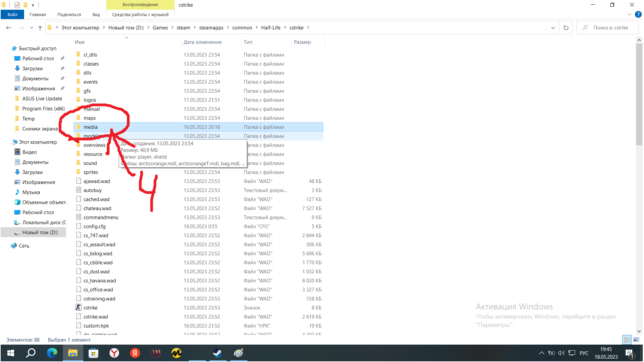The width and height of the screenshot is (644, 362).
Task: Sort by Дата изменения column header
Action: point(203,42)
